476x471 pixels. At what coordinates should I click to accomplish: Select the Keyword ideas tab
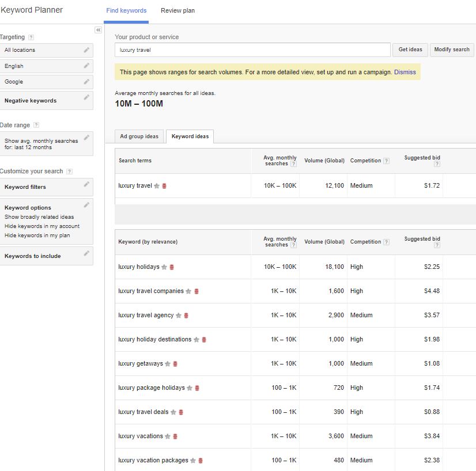pos(190,136)
